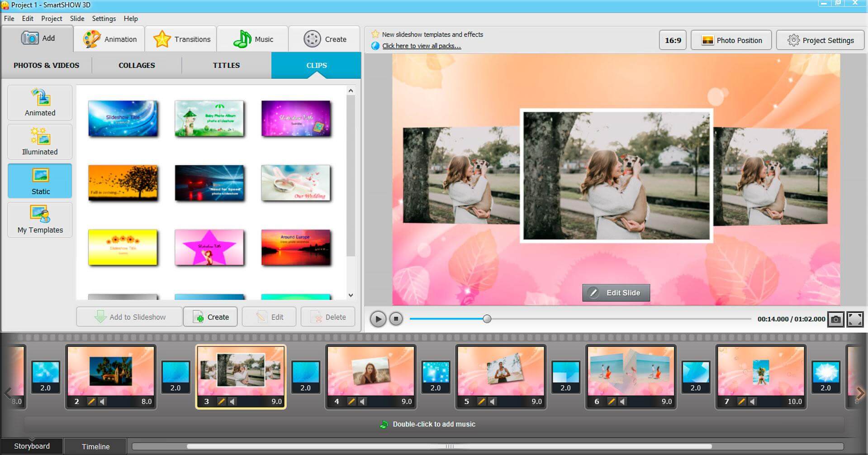Click the star icon beside new templates notice
Image resolution: width=868 pixels, height=455 pixels.
375,34
